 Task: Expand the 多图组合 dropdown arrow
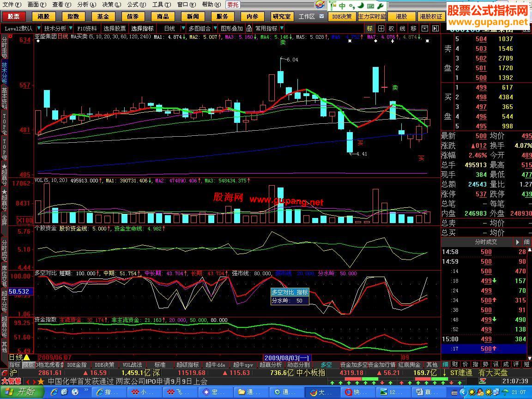click(215, 29)
